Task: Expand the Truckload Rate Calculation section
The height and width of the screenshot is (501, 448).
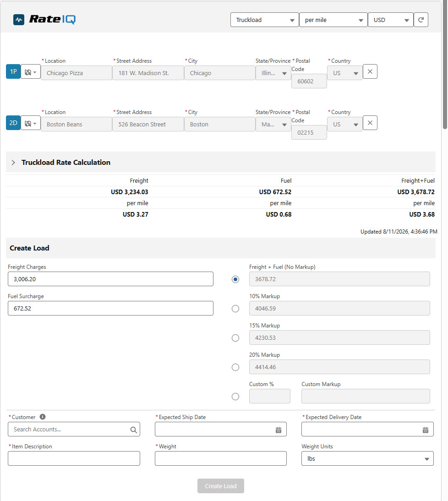Action: pos(13,162)
